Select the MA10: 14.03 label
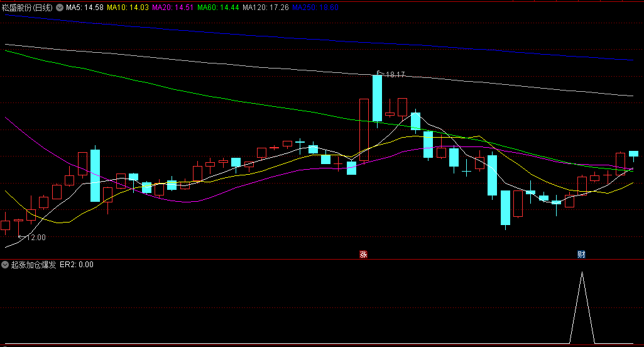644x347 pixels. tap(128, 8)
